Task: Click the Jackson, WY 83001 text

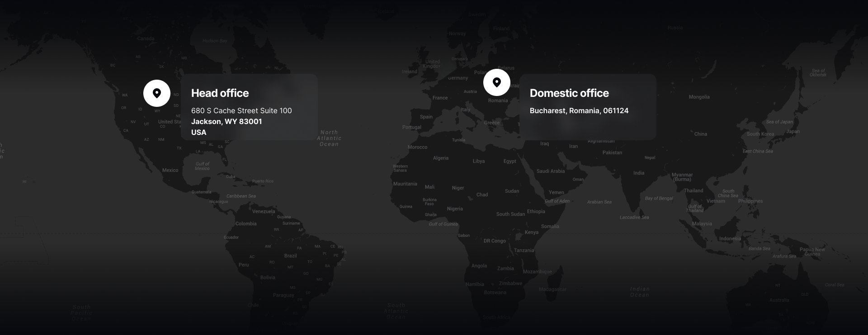Action: pyautogui.click(x=226, y=121)
